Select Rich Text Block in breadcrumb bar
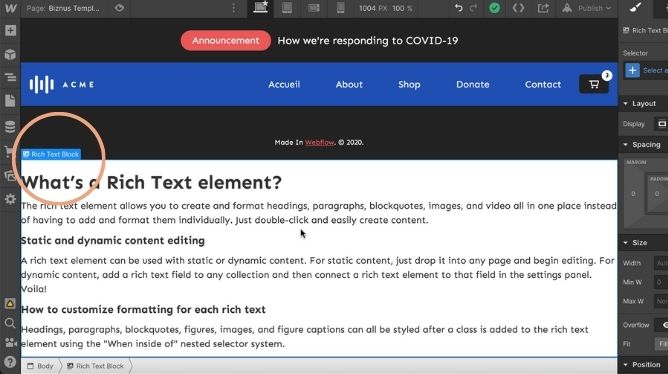 tap(95, 366)
